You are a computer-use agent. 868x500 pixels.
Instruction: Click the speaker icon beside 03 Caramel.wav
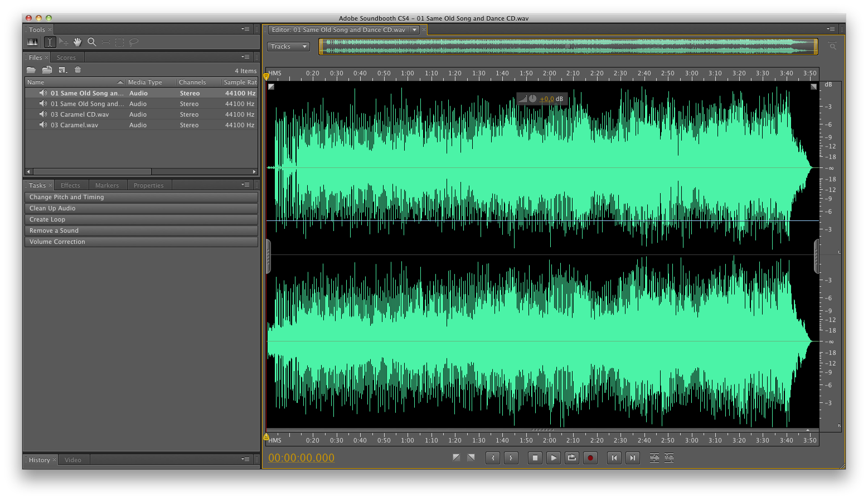(43, 124)
